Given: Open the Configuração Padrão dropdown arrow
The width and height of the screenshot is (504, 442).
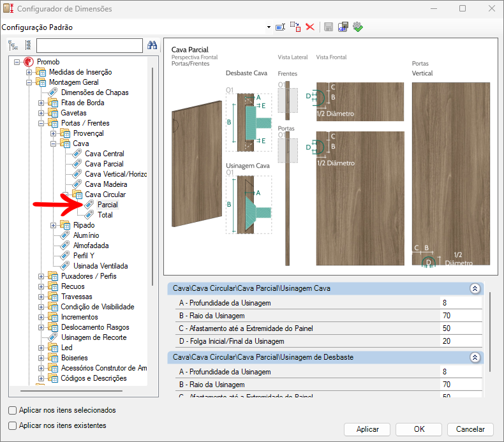Looking at the screenshot, I should pyautogui.click(x=269, y=27).
